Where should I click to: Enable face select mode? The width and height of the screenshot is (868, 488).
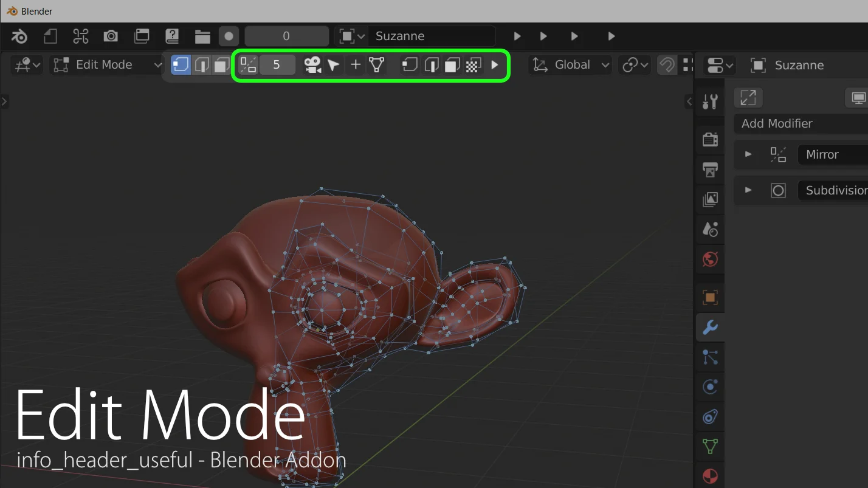pyautogui.click(x=222, y=64)
